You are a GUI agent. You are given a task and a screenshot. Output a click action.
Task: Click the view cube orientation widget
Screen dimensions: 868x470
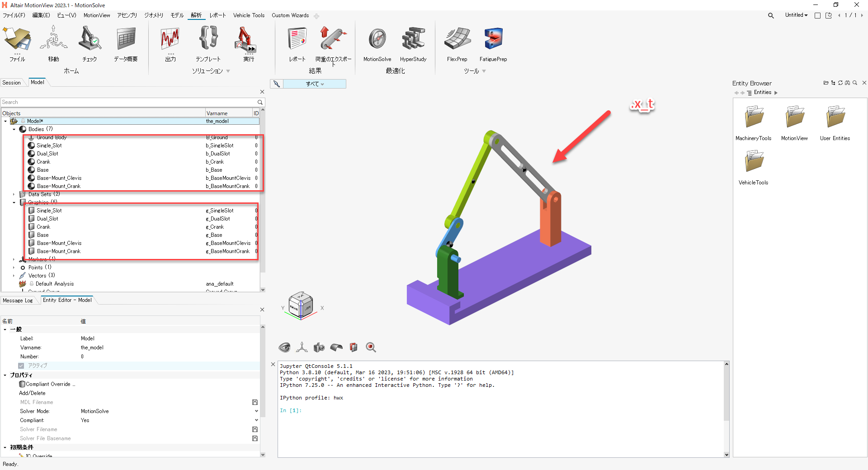[x=301, y=305]
